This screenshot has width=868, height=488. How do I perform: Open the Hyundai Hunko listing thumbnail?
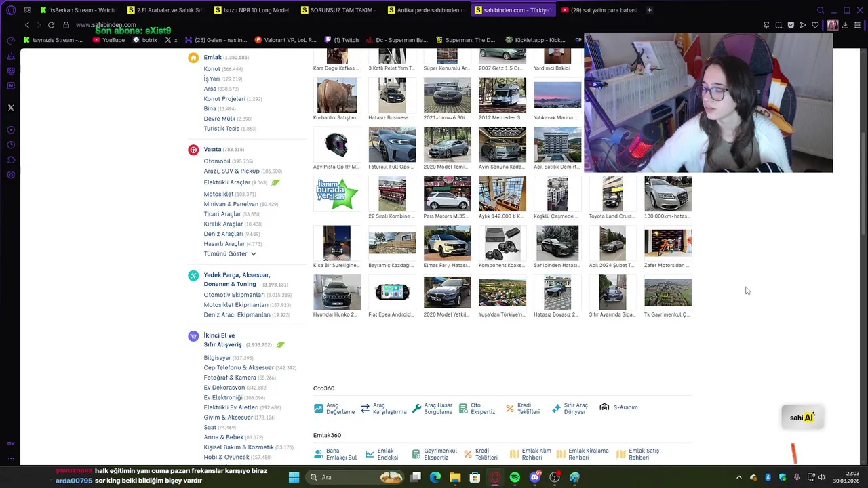click(337, 293)
